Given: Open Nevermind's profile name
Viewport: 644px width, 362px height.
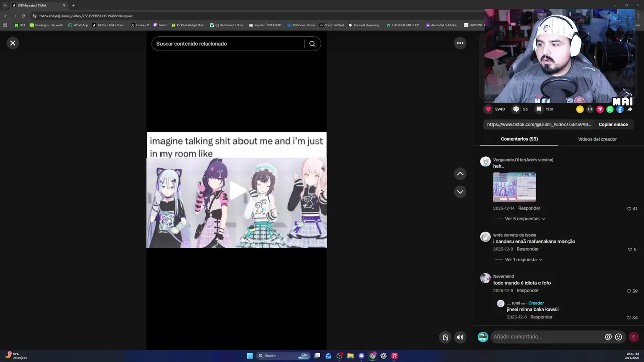Looking at the screenshot, I should click(x=503, y=276).
